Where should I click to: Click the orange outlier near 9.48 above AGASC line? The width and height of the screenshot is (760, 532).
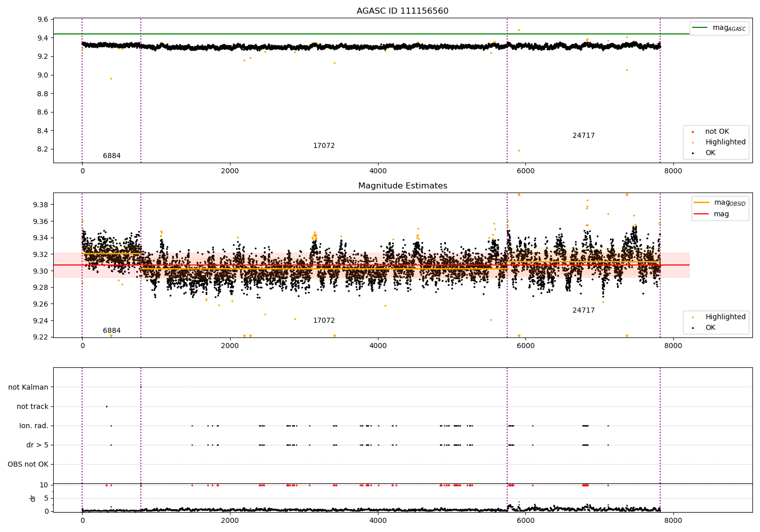519,30
